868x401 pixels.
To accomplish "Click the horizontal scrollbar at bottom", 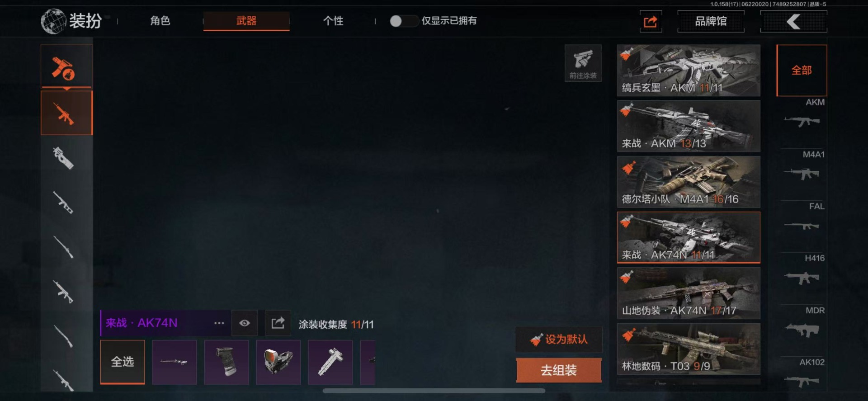I will [434, 391].
